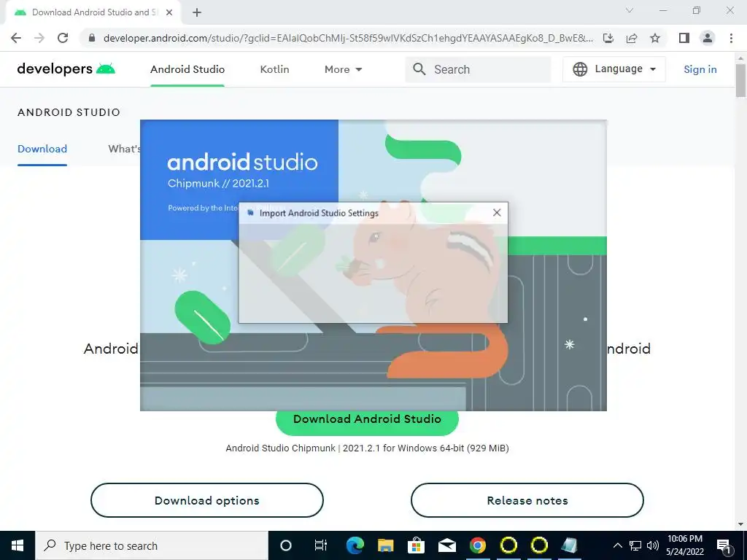View site lock information icon
The width and height of the screenshot is (747, 560).
click(92, 38)
